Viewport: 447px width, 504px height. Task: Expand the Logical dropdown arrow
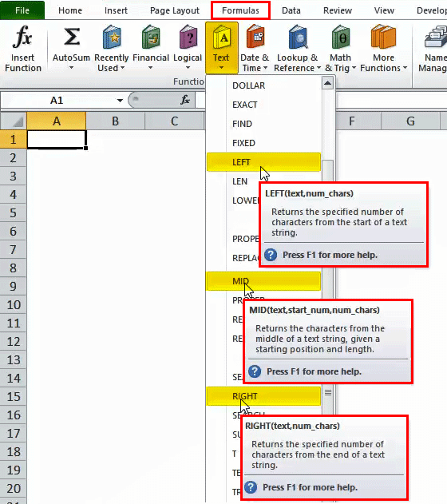[188, 68]
